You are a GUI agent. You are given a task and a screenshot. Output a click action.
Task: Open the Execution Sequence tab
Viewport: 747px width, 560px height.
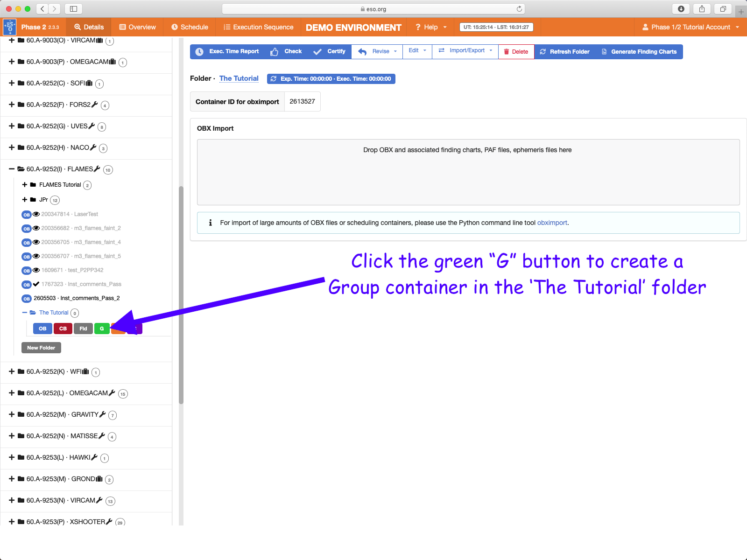coord(258,27)
